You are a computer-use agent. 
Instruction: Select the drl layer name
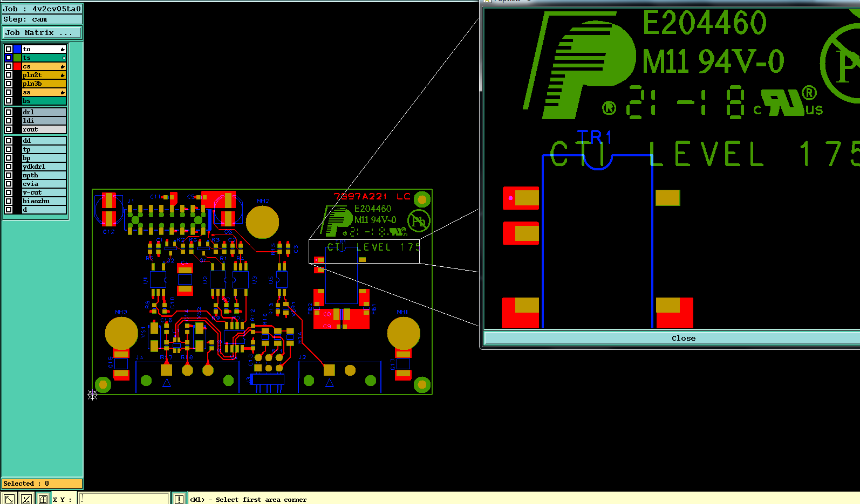click(x=44, y=112)
